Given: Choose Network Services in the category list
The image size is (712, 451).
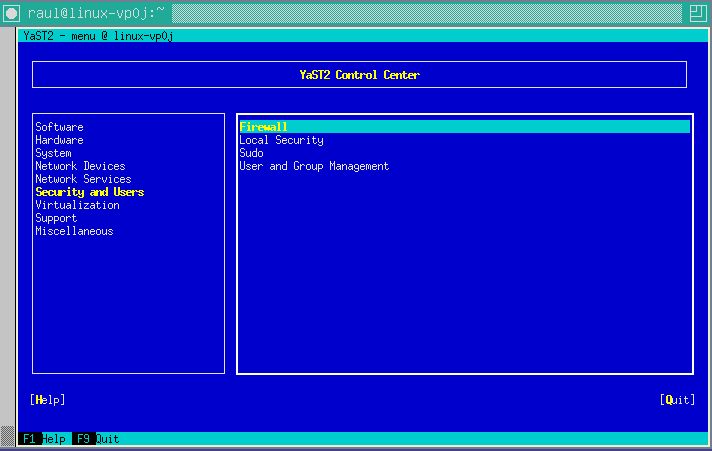Looking at the screenshot, I should pyautogui.click(x=84, y=179).
